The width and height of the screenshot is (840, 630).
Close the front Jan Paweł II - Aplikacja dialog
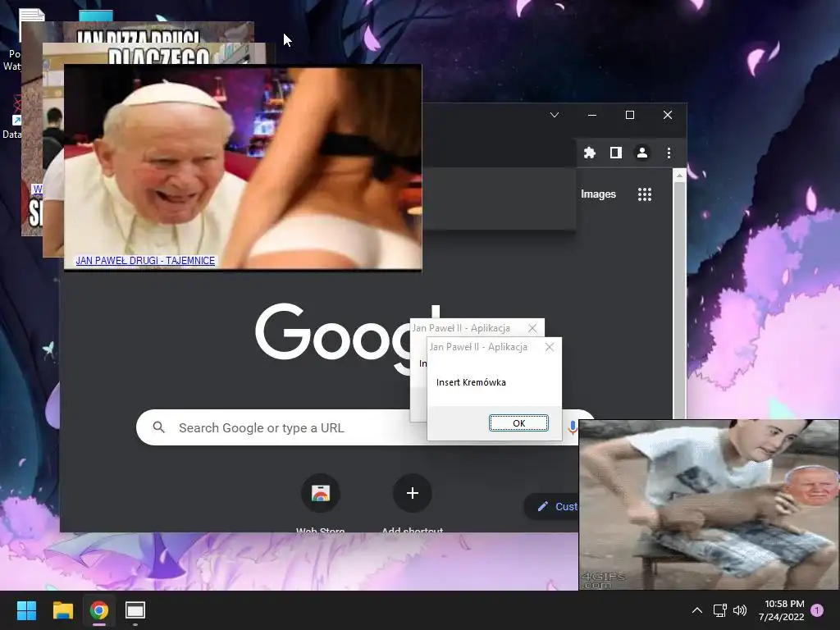549,347
